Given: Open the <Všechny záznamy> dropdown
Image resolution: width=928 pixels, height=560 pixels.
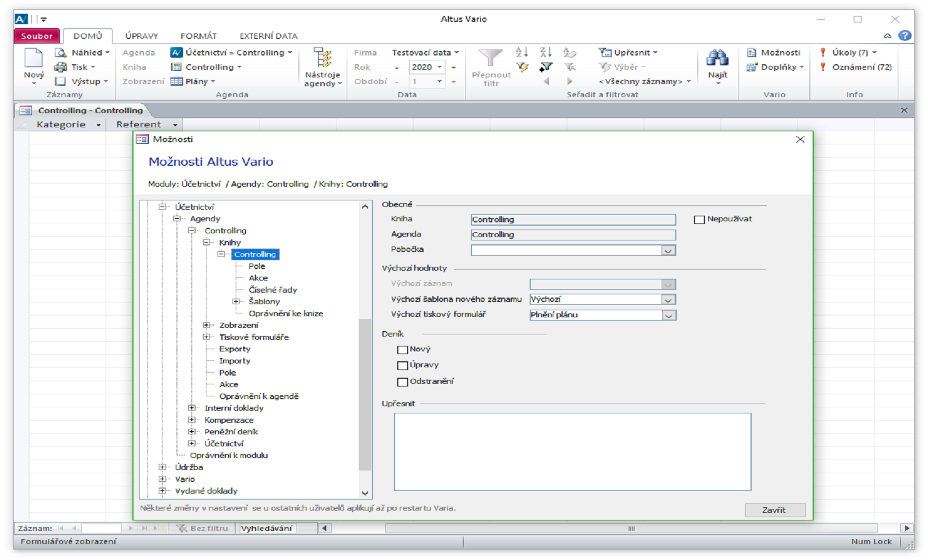Looking at the screenshot, I should 644,81.
